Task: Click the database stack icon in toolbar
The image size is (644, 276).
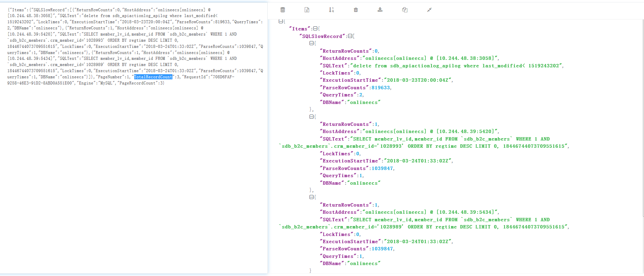Action: (283, 10)
